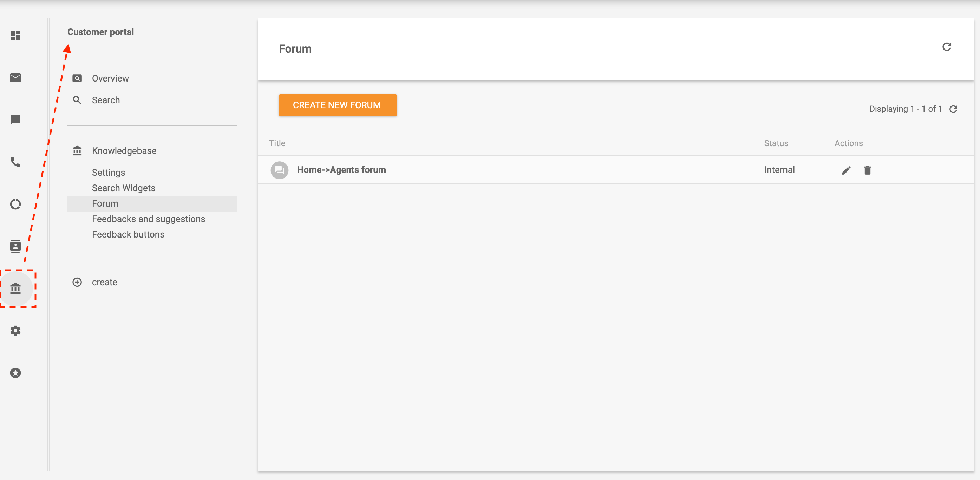Edit the Home->Agents forum with the pencil icon
This screenshot has width=980, height=480.
pos(846,170)
